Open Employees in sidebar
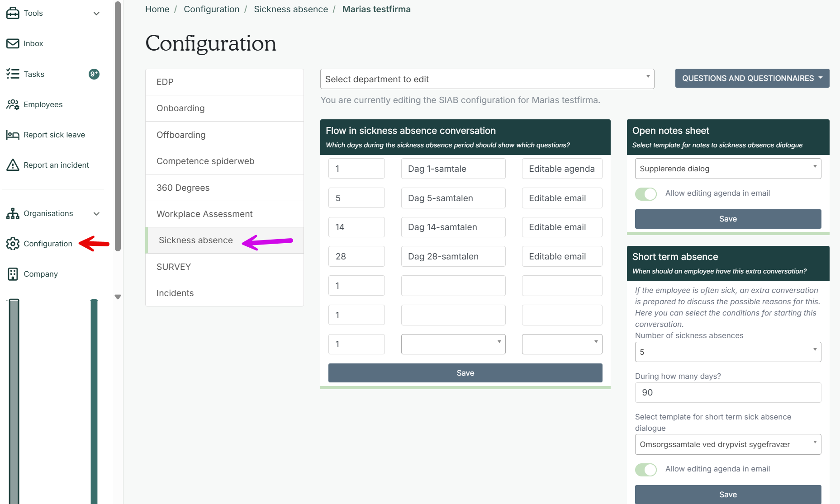Screen dimensions: 840x504 click(43, 104)
